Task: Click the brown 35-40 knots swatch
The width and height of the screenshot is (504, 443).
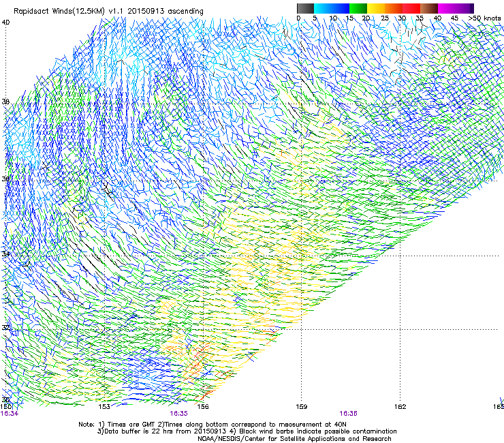Action: (x=429, y=8)
